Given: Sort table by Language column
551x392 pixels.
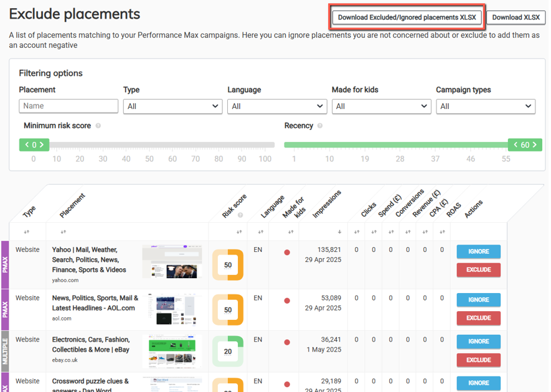Looking at the screenshot, I should point(258,231).
